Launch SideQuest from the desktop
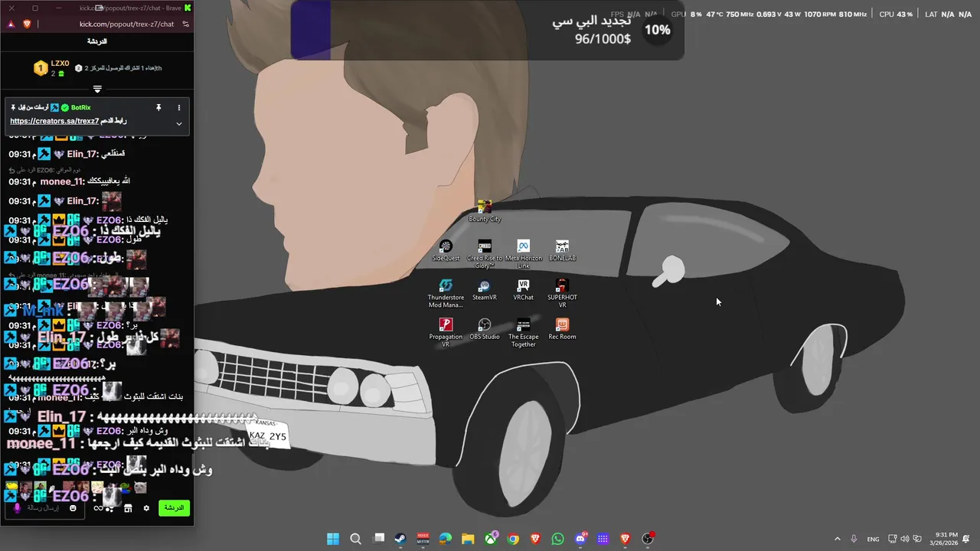The image size is (980, 551). [446, 250]
